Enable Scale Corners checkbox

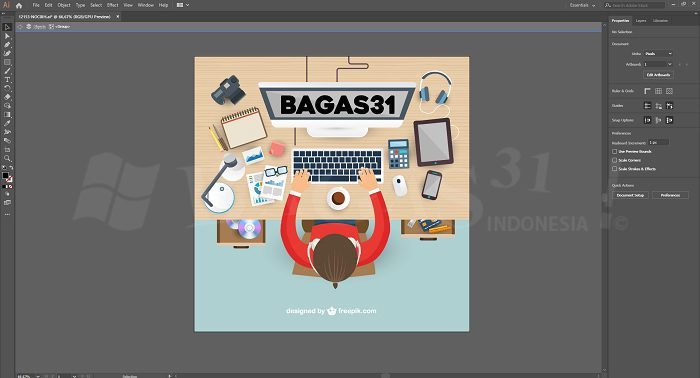point(615,160)
